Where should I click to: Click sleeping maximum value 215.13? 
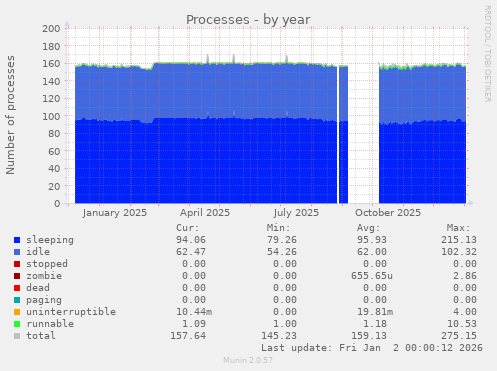click(x=459, y=240)
